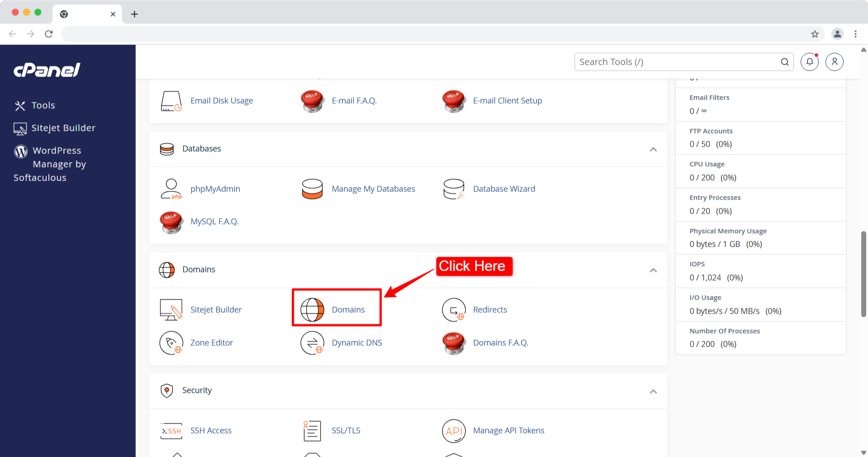Viewport: 868px width, 457px height.
Task: Launch the Database Wizard
Action: click(x=504, y=189)
